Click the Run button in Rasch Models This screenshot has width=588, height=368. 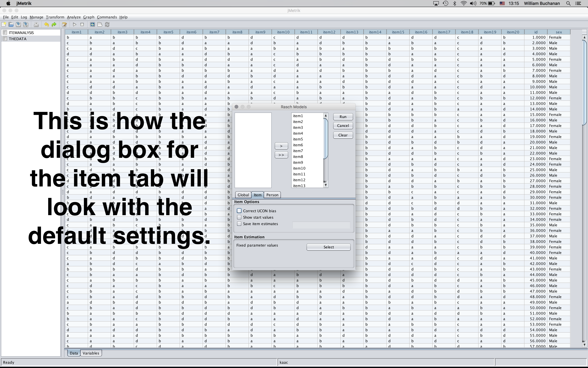point(343,117)
